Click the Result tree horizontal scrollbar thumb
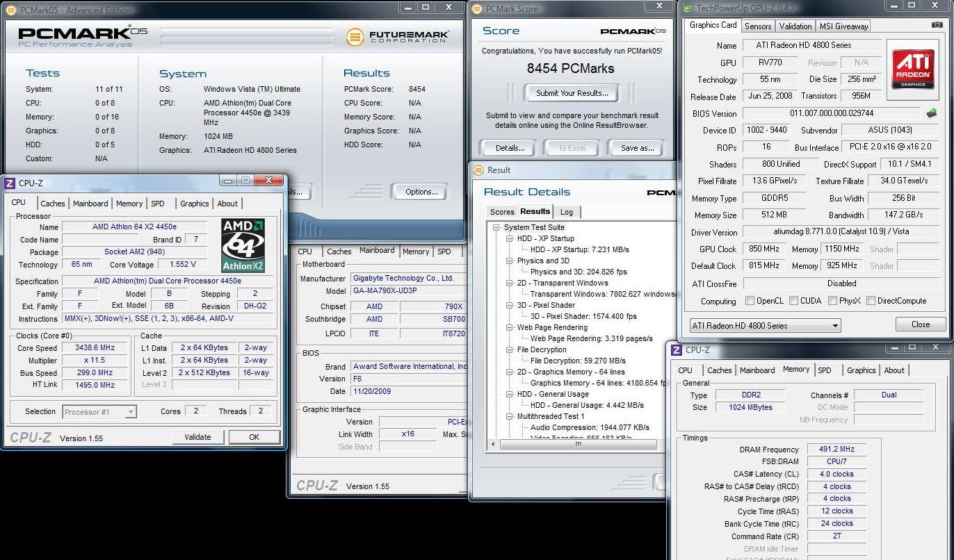 point(577,444)
